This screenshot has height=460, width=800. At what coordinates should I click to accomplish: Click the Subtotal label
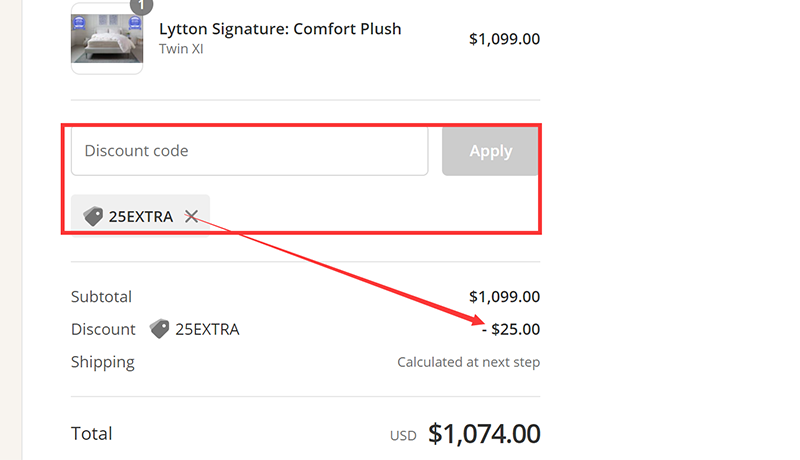101,297
